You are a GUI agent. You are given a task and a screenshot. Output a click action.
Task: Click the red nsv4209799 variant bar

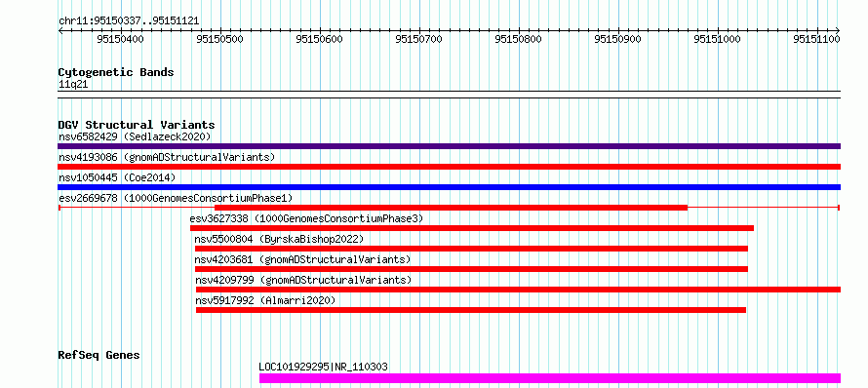(518, 290)
